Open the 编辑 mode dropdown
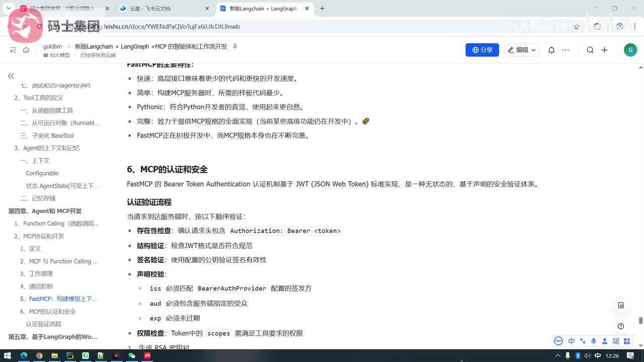644x362 pixels. tap(522, 50)
